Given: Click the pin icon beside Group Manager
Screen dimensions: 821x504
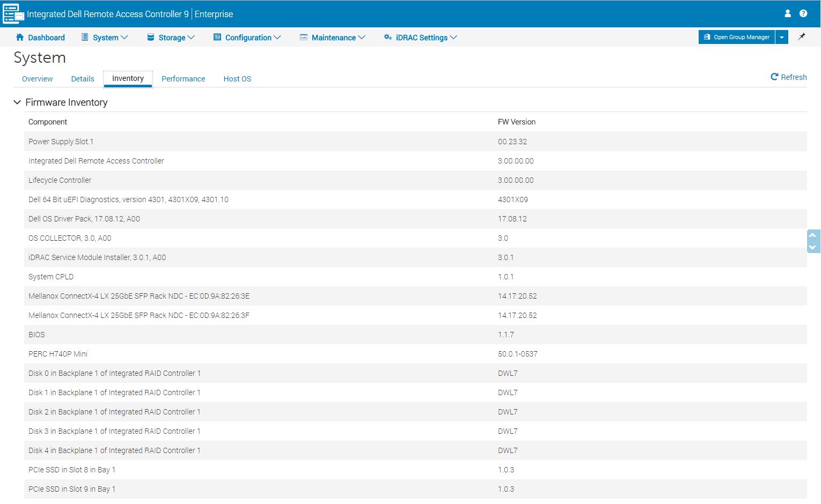Looking at the screenshot, I should 802,37.
